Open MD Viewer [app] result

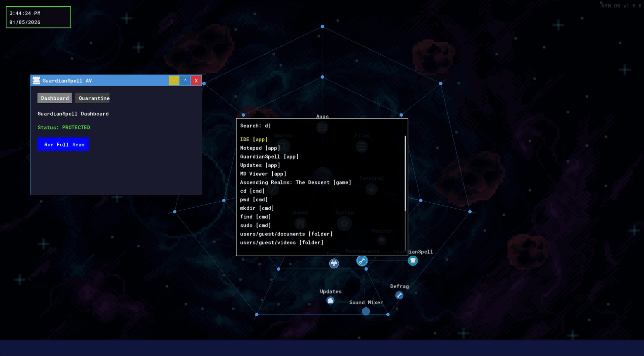coord(263,174)
